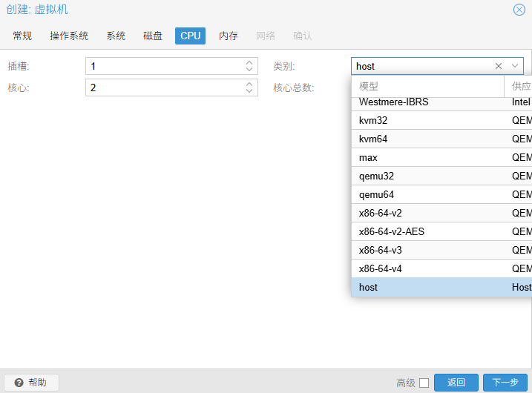Select qemu64 from the CPU type list

pos(376,194)
